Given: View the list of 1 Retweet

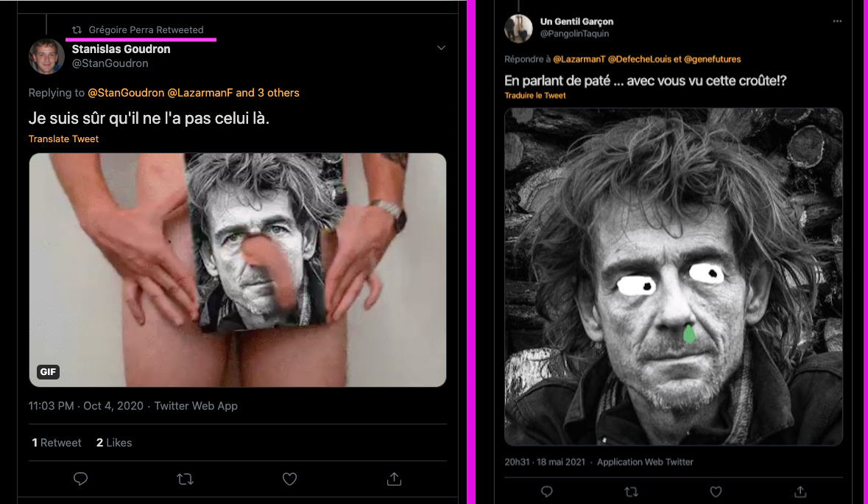Looking at the screenshot, I should [x=57, y=442].
